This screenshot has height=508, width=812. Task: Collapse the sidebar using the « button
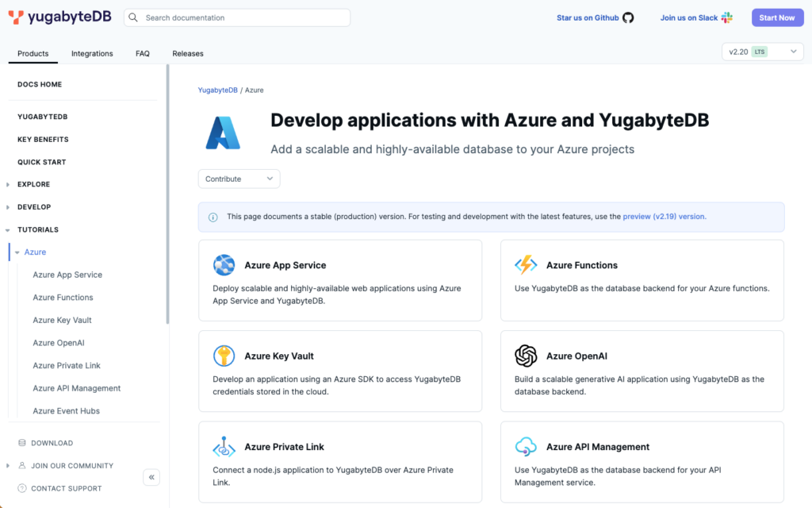pos(151,477)
